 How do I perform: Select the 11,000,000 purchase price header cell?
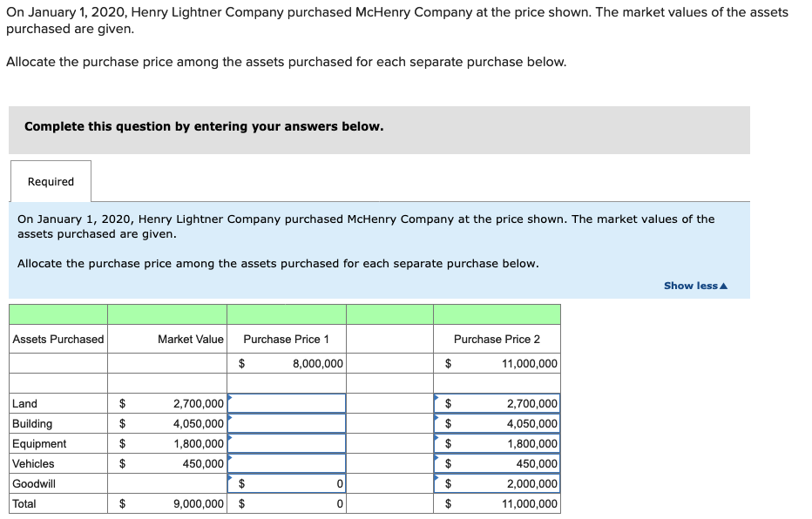pyautogui.click(x=497, y=363)
